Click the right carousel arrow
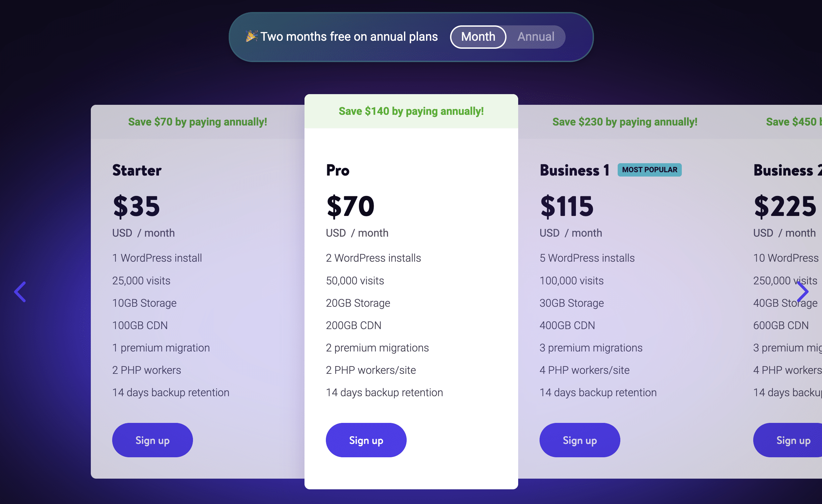This screenshot has width=822, height=504. click(x=802, y=292)
